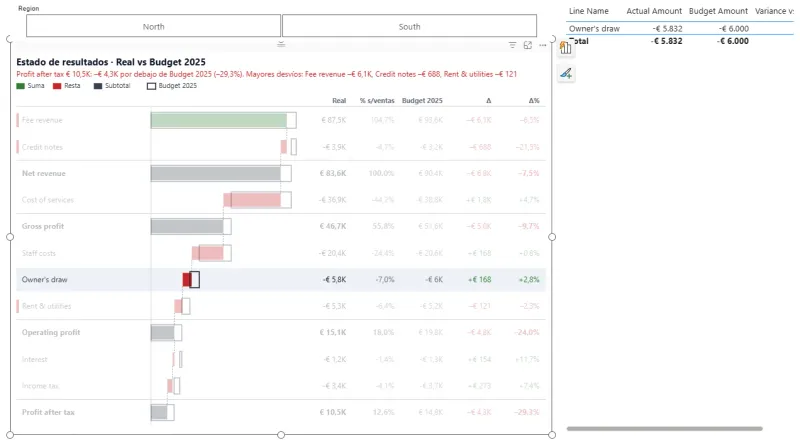The height and width of the screenshot is (440, 800).
Task: Click the gray Gross profit bar
Action: pyautogui.click(x=187, y=226)
